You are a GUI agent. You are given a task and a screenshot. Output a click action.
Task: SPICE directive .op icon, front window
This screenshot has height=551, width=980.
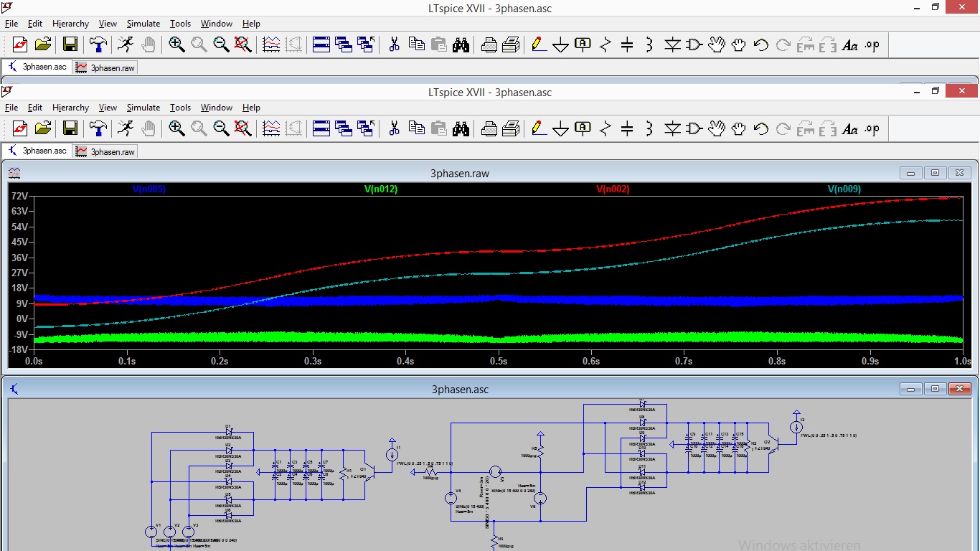tap(872, 129)
